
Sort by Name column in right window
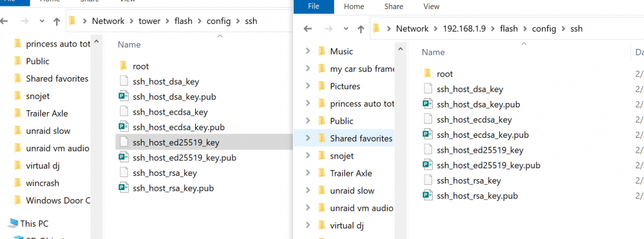tap(433, 52)
